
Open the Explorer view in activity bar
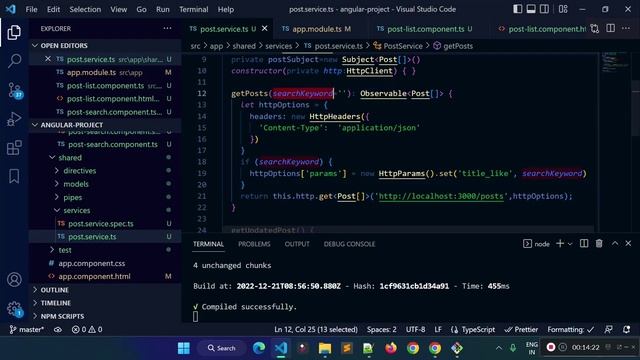pyautogui.click(x=14, y=33)
